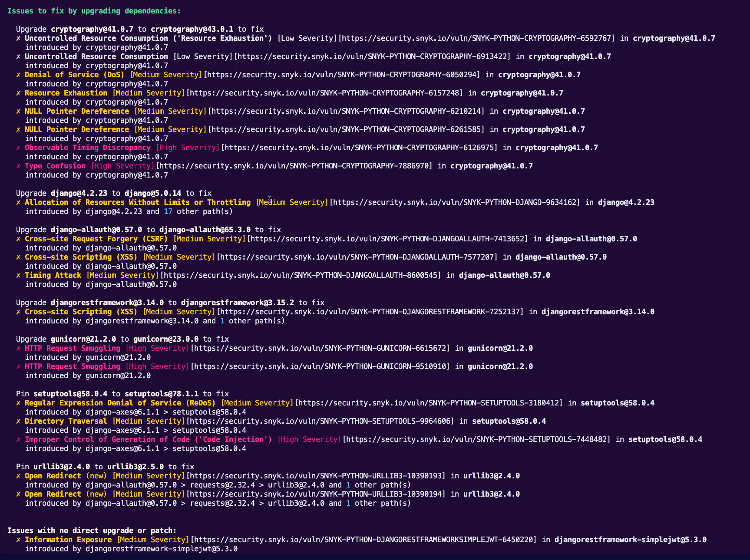Select "Regular Expression Denial of Service (ReDoS)" title

tap(120, 403)
